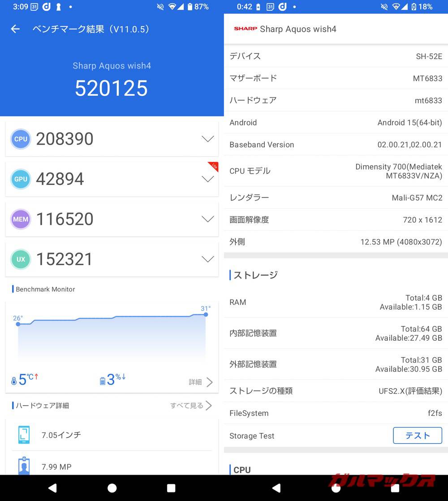The height and width of the screenshot is (501, 448).
Task: Click the UX score badge icon
Action: coord(20,259)
